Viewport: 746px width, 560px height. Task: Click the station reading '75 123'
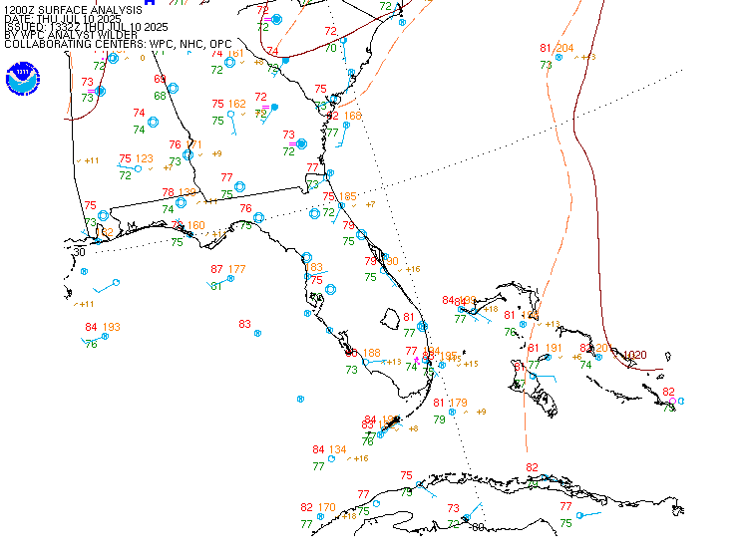click(136, 158)
